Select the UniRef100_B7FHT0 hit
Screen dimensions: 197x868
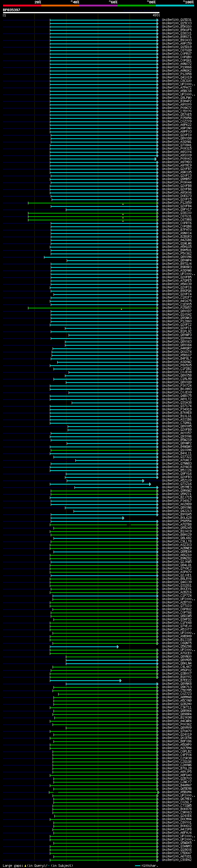tap(176, 230)
